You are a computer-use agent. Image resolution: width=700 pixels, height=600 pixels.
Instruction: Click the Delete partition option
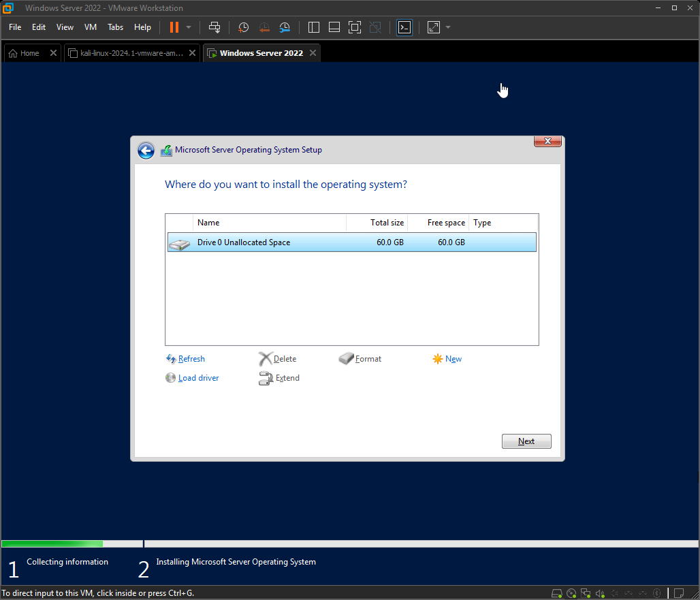[285, 359]
